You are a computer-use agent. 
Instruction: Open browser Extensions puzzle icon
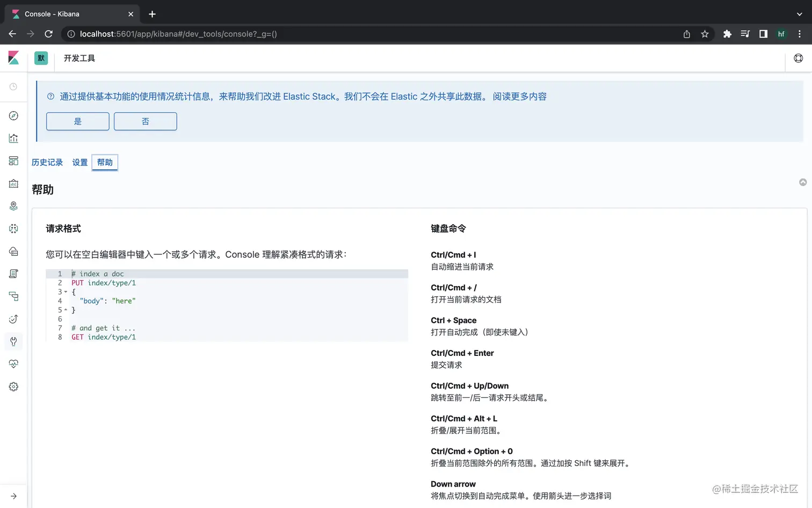(727, 34)
